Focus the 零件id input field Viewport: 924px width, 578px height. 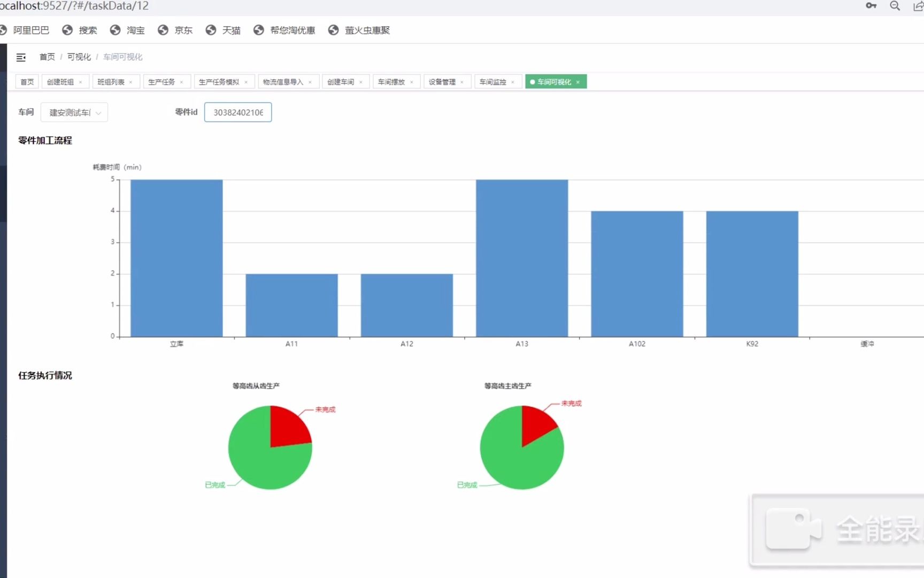pos(238,112)
